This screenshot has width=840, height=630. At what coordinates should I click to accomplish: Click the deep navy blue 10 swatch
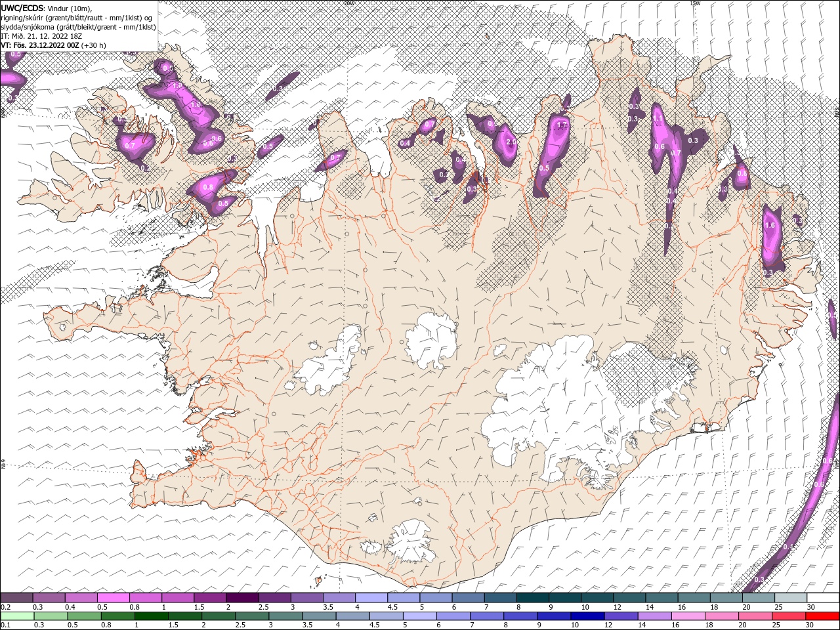click(587, 616)
